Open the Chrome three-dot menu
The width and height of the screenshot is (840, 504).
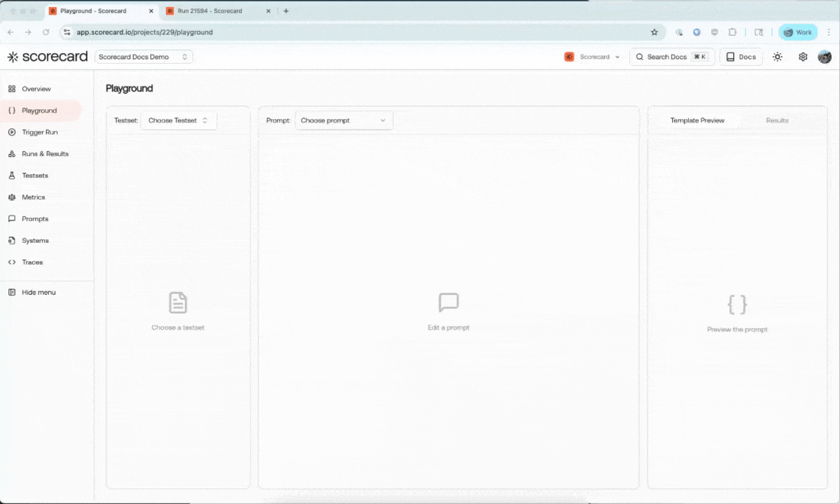tap(829, 32)
